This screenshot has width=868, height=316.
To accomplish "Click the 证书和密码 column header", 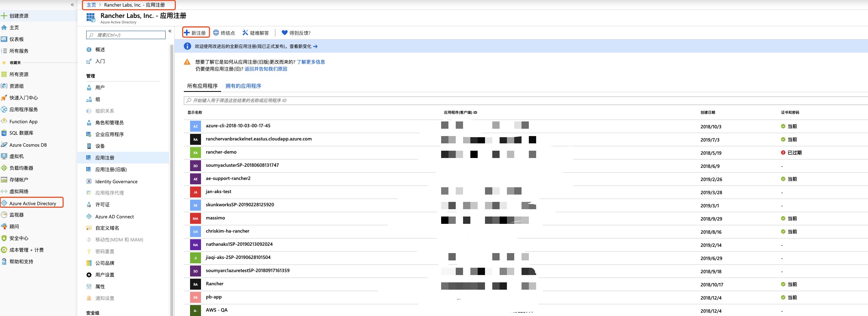I will [790, 112].
